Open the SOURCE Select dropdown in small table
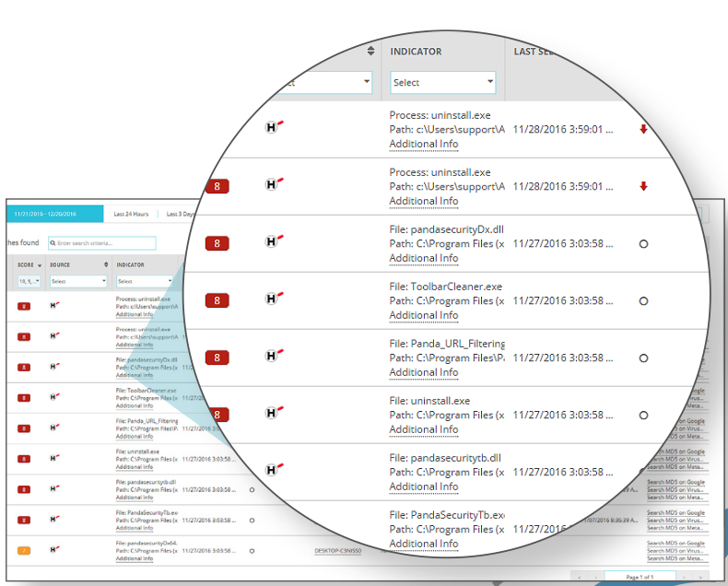Image resolution: width=728 pixels, height=586 pixels. tap(78, 281)
